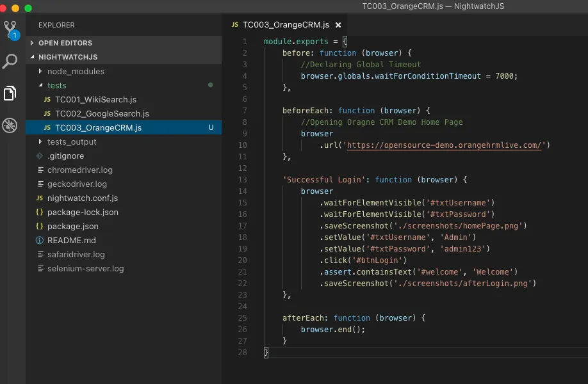Expand the node_modules folder
Image resolution: width=588 pixels, height=384 pixels.
pos(124,71)
